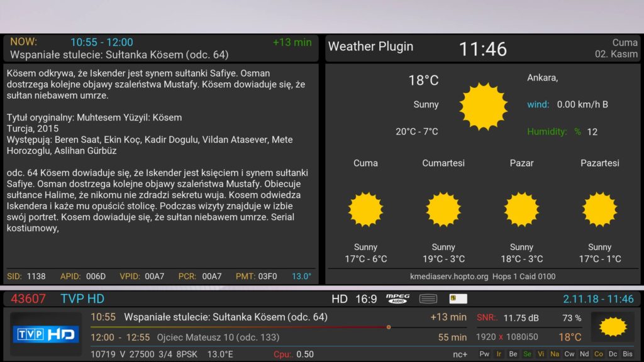Click the Cumartesi forecast sun icon

[x=443, y=209]
